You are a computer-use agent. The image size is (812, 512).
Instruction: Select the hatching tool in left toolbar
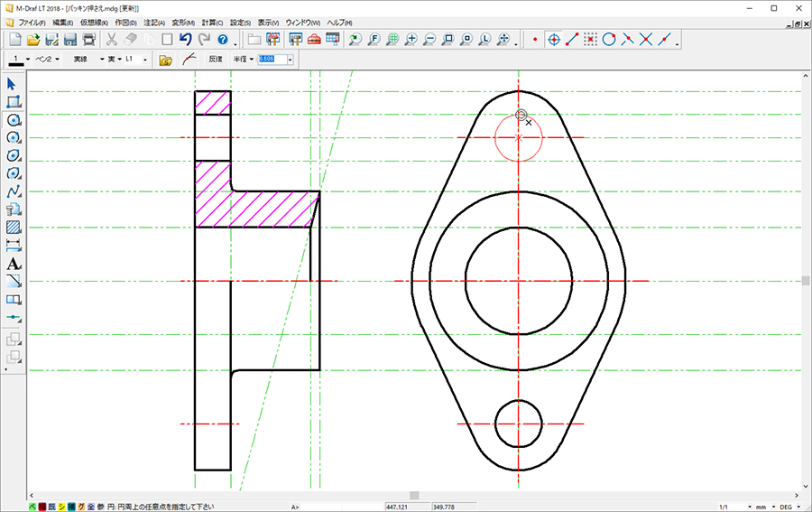14,228
